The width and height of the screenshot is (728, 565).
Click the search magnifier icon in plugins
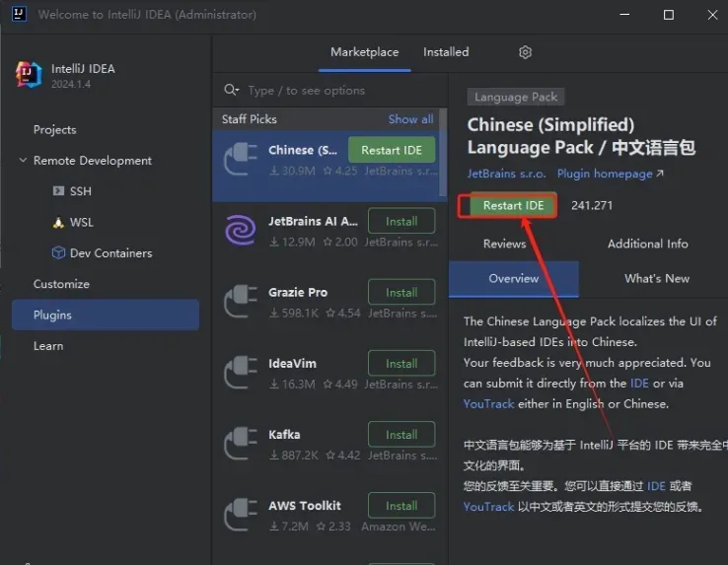(x=231, y=90)
